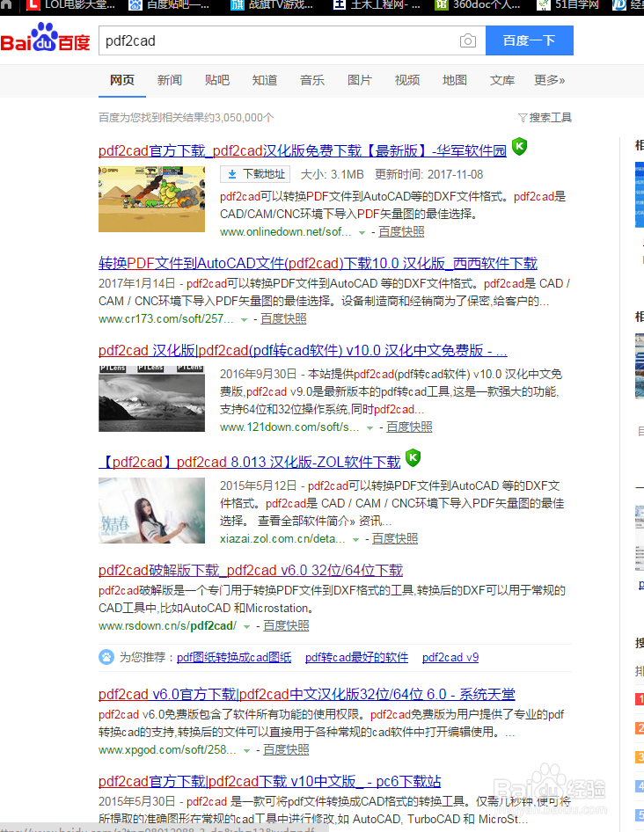Open 战旗TV游戏 bookmark in bookmarks bar
Viewport: 644px width, 832px height.
(272, 5)
